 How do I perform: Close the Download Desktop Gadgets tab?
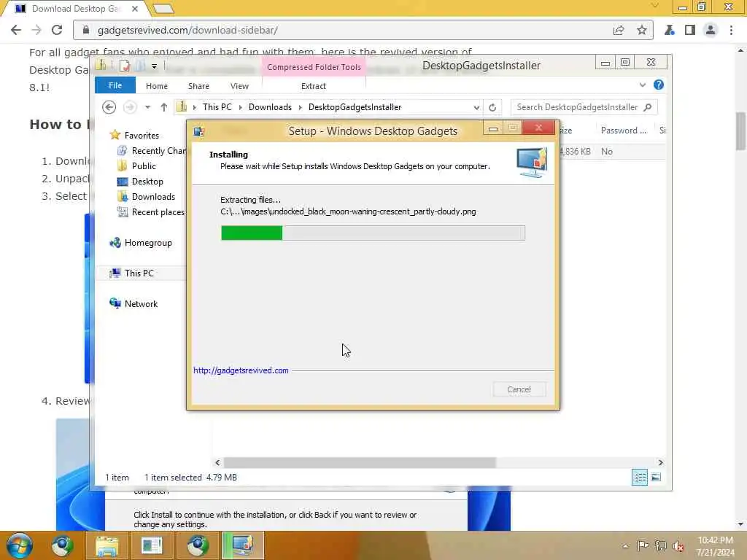tap(135, 9)
